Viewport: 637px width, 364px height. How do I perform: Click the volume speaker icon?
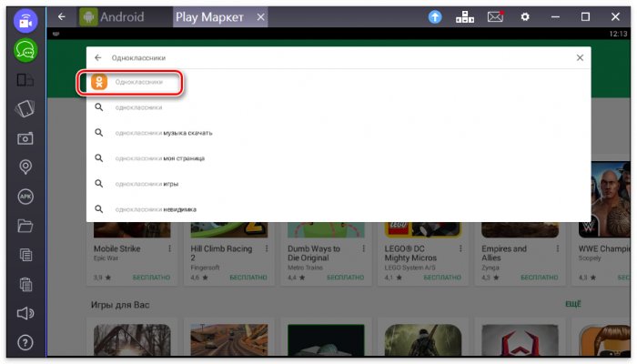pyautogui.click(x=25, y=313)
